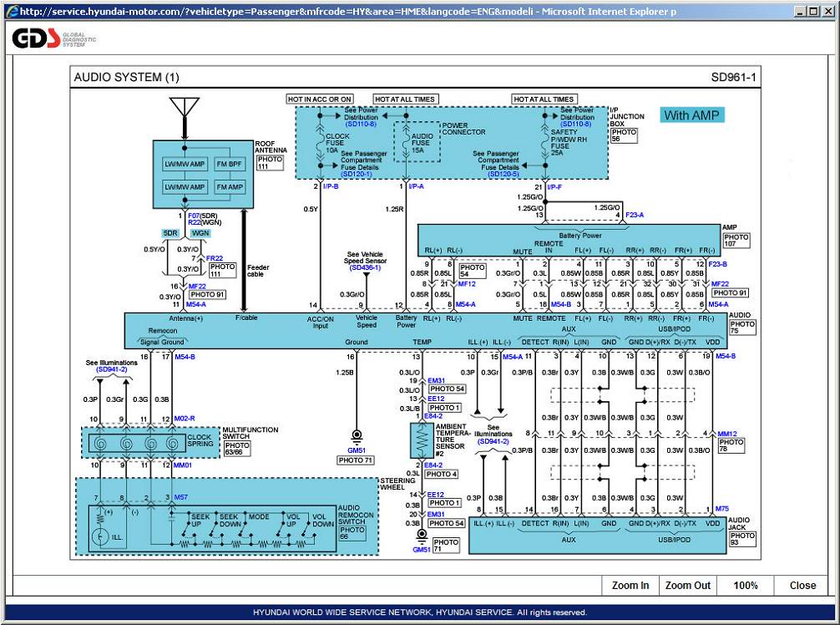Screen dimensions: 840x625
Task: Open the SD436-1 vehicle speed sensor link
Action: (x=365, y=267)
